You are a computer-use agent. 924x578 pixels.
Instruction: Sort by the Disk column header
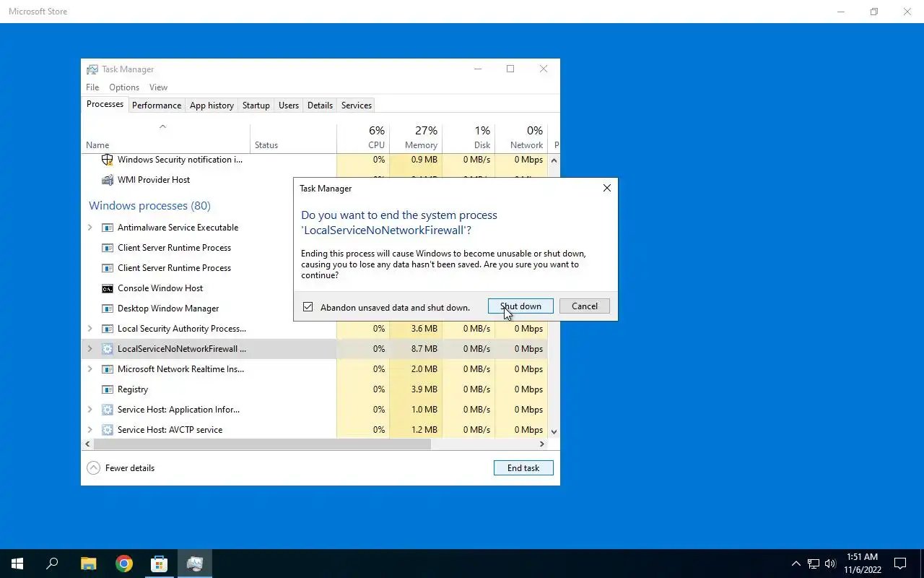pos(468,138)
